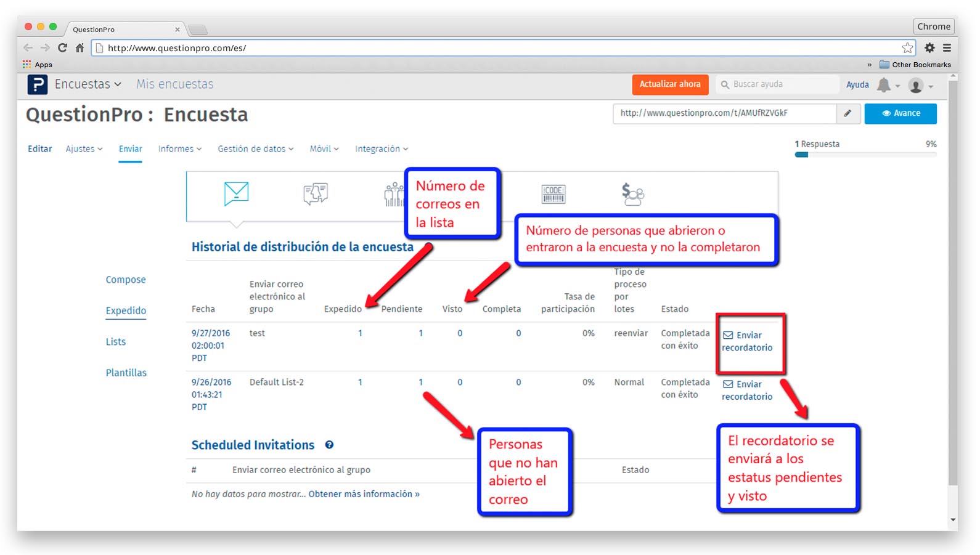Reload the page with refresh icon
The width and height of the screenshot is (980, 555).
62,47
